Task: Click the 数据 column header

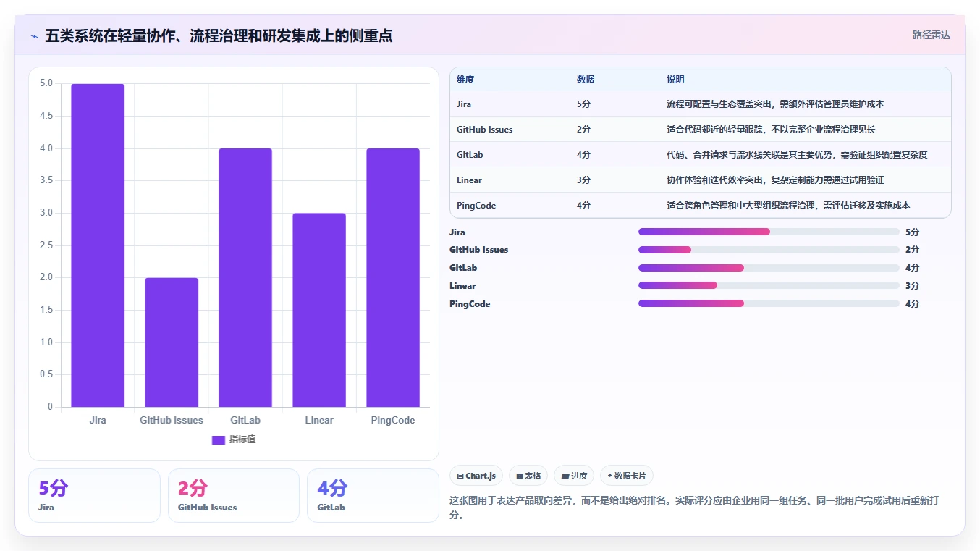Action: click(x=586, y=79)
